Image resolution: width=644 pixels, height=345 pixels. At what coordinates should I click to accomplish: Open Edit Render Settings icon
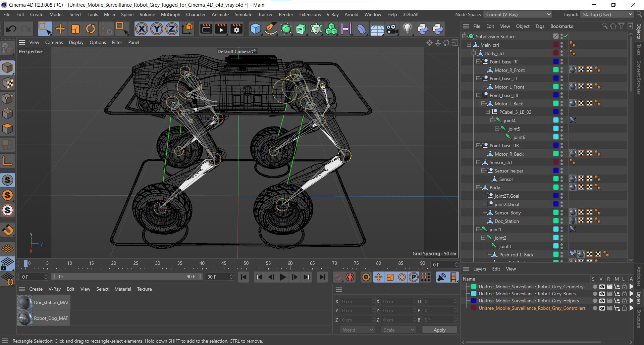tap(236, 29)
